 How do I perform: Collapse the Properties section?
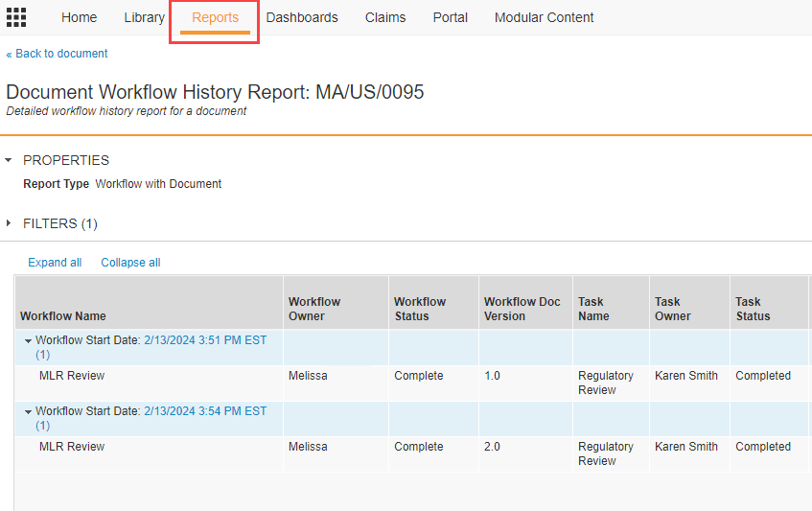(9, 160)
